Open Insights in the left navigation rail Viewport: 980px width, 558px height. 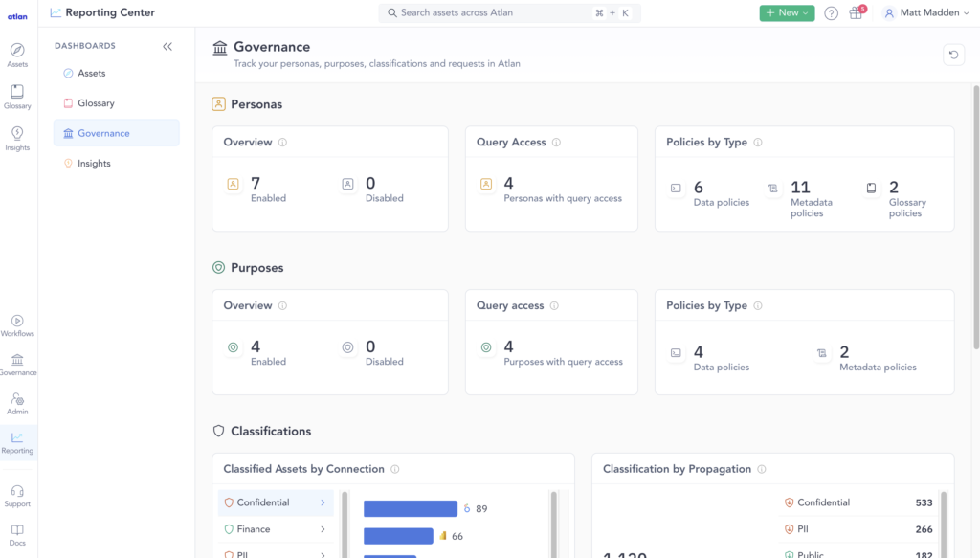[x=17, y=139]
